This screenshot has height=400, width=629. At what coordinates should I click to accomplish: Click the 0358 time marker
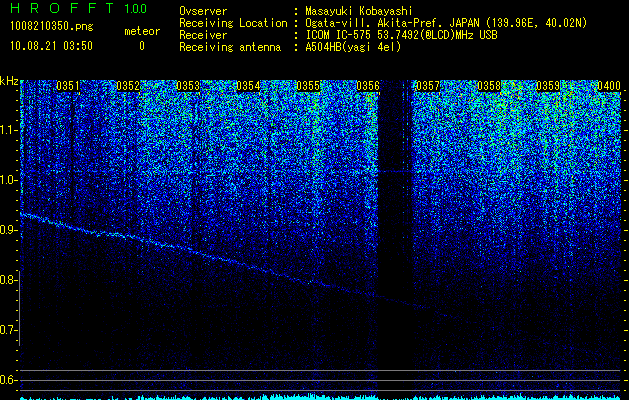coord(489,86)
